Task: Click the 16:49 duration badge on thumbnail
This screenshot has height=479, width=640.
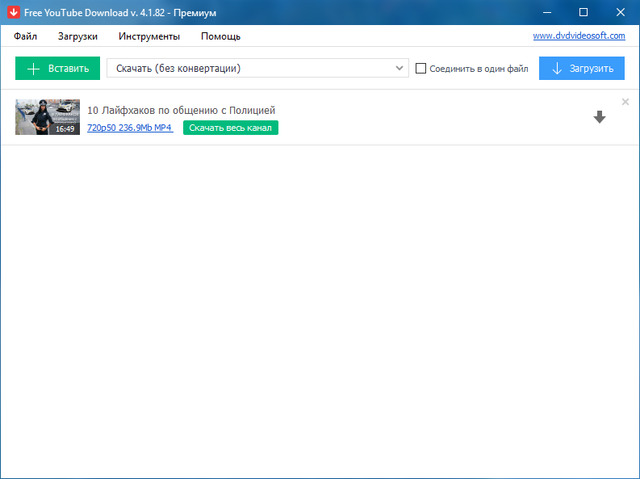Action: [x=65, y=129]
